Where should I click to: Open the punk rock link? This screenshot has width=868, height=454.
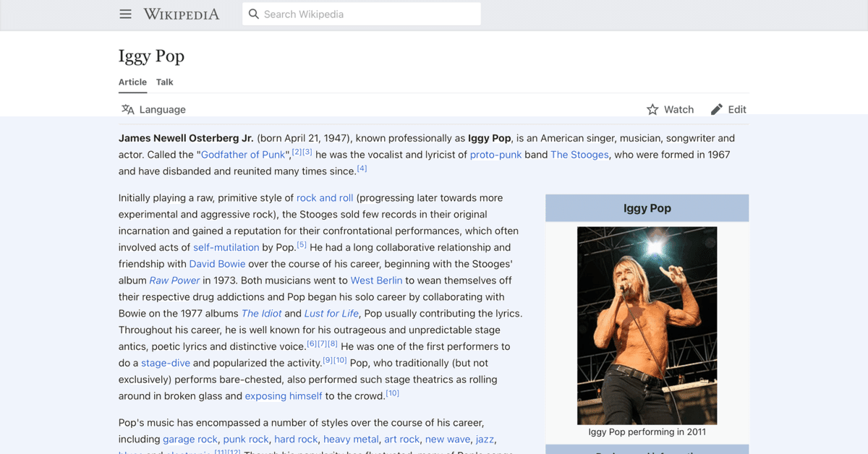click(x=246, y=440)
